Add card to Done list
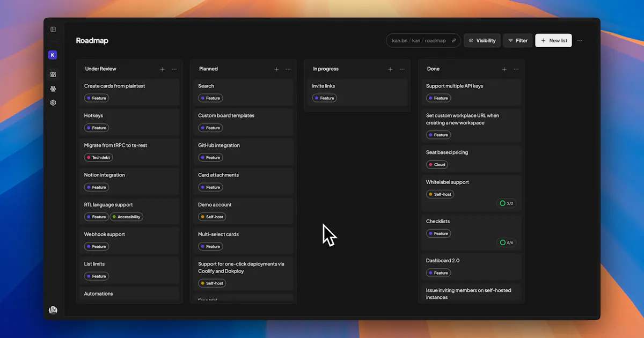The height and width of the screenshot is (338, 644). click(504, 69)
